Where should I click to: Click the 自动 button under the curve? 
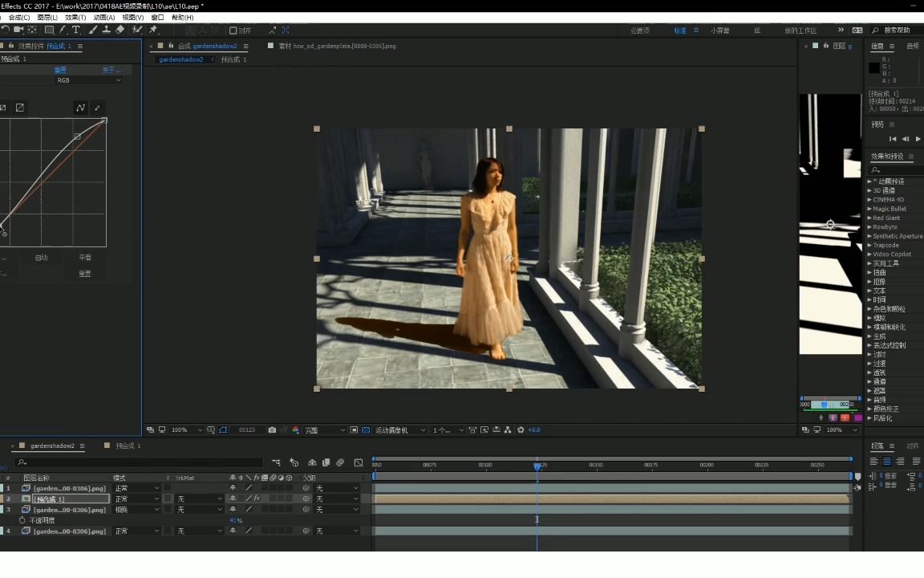coord(41,258)
